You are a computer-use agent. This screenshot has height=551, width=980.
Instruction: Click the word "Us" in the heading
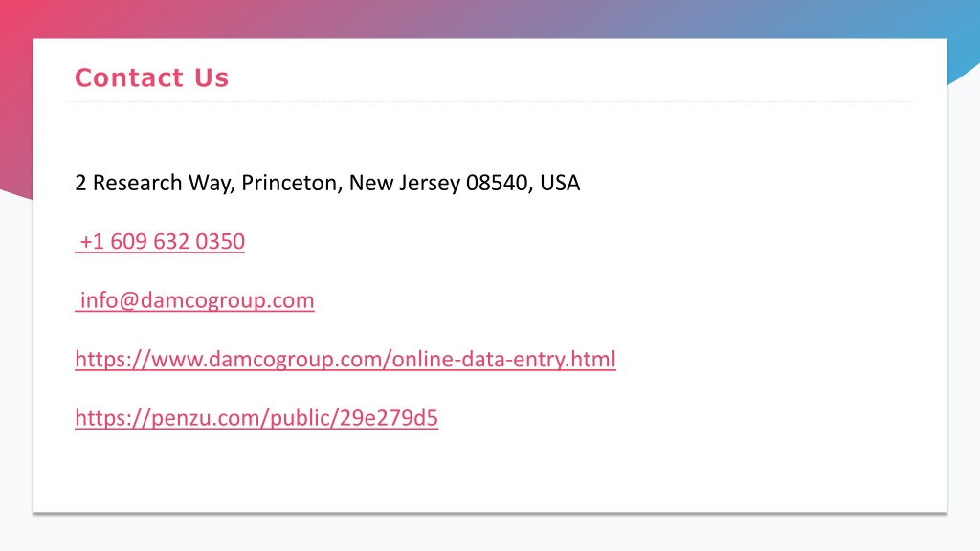(212, 78)
